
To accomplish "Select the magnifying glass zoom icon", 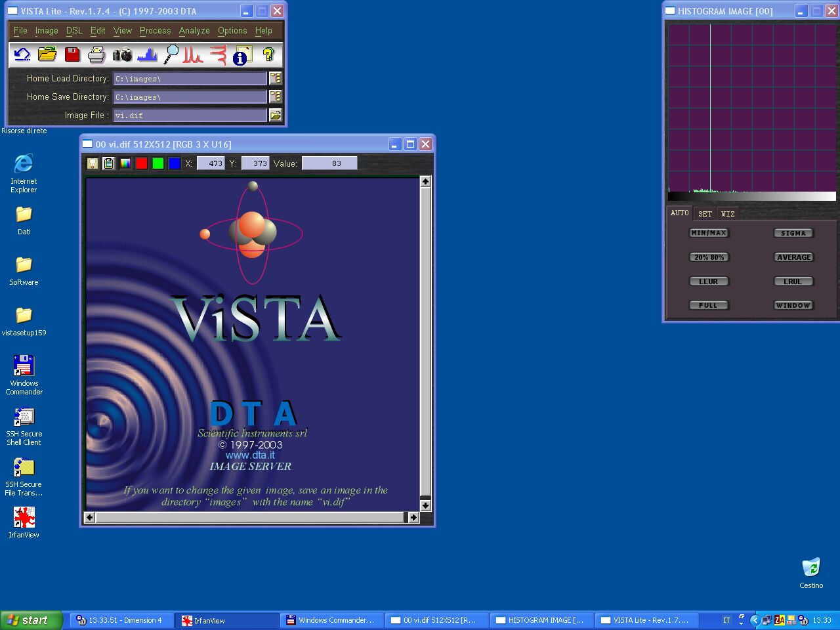I will 171,55.
